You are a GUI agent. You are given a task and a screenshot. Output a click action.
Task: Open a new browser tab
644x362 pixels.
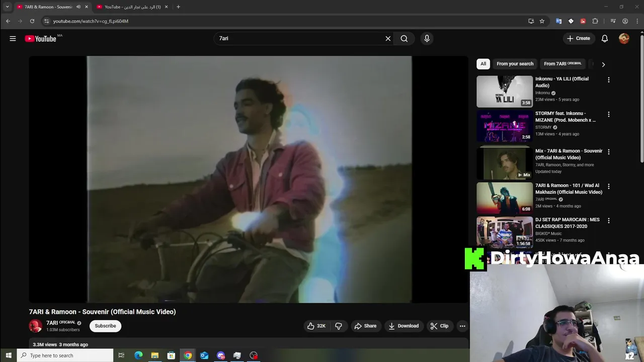(178, 7)
